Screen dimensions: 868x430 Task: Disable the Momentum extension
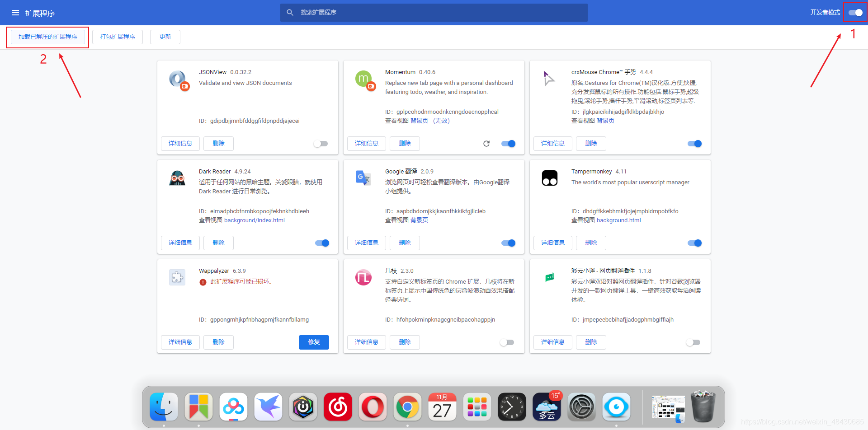[508, 144]
